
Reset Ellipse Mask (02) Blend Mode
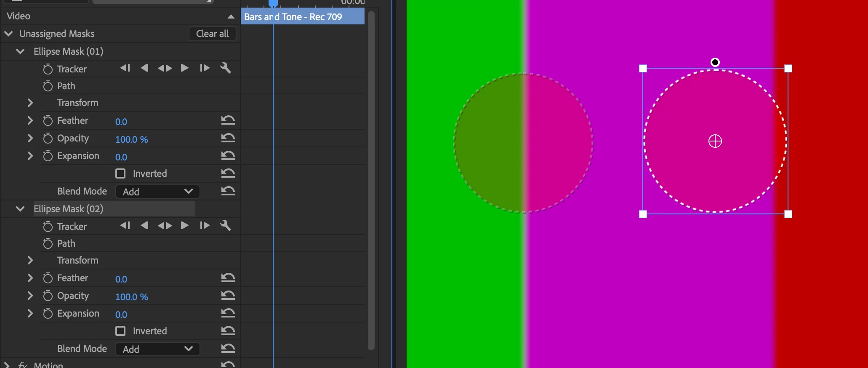(x=228, y=349)
